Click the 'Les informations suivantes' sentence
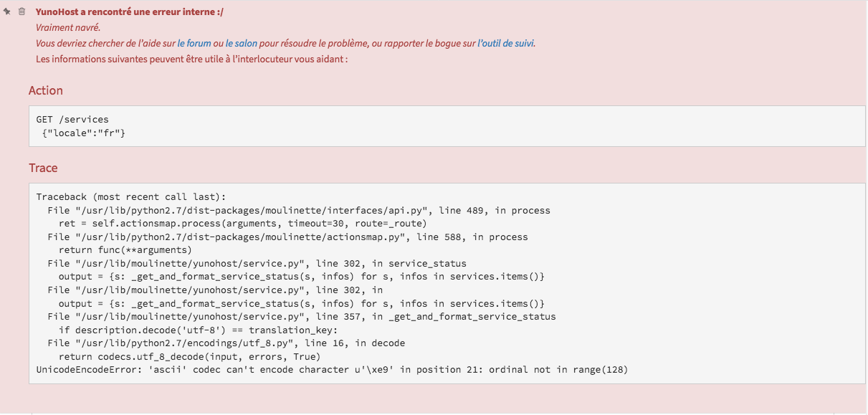868x415 pixels. [192, 59]
